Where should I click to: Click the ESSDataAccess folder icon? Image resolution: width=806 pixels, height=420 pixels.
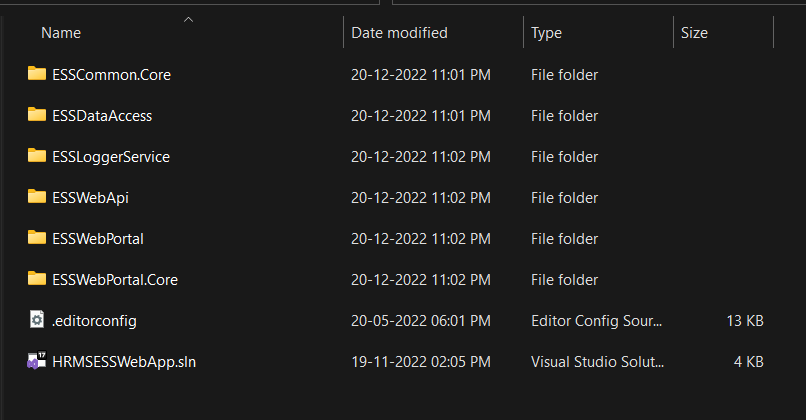coord(36,115)
